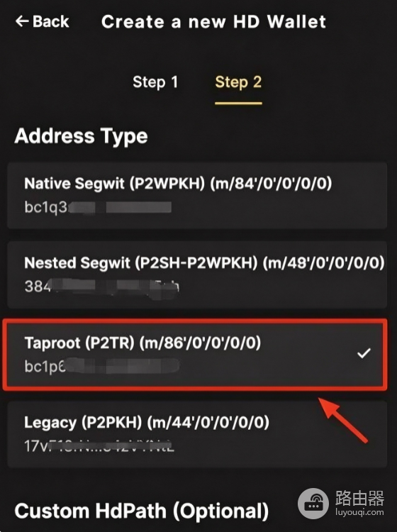
Task: Switch to the Step 1 tab
Action: (155, 82)
